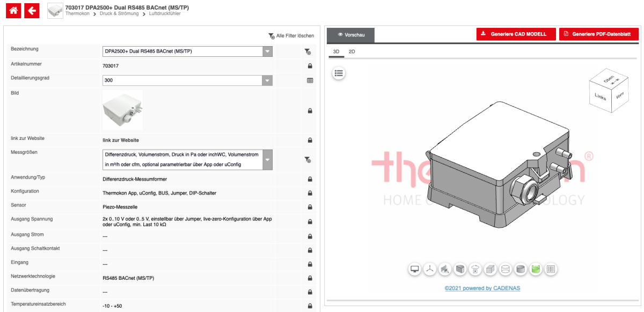Select the gray cube display icon
The width and height of the screenshot is (644, 312).
(490, 269)
